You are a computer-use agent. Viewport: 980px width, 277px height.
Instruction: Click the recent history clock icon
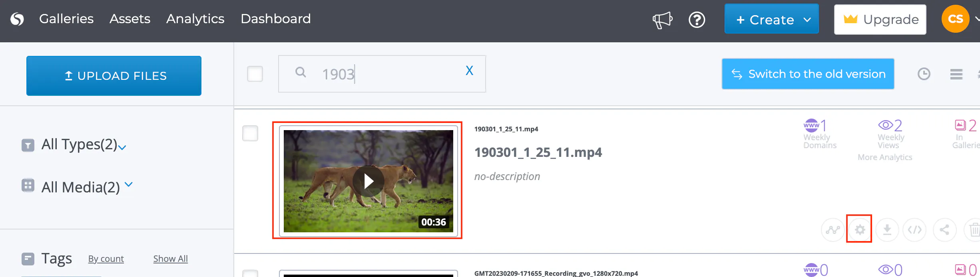pos(924,74)
